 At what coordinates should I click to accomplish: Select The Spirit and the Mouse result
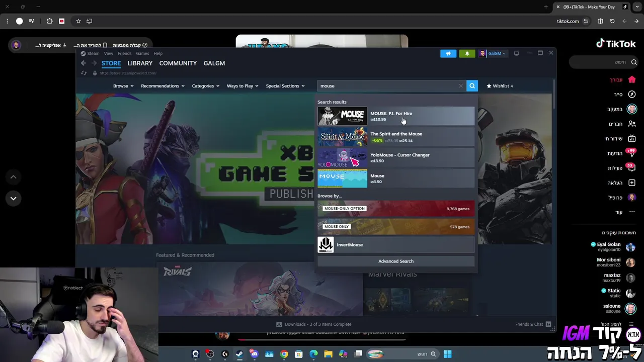(x=396, y=137)
